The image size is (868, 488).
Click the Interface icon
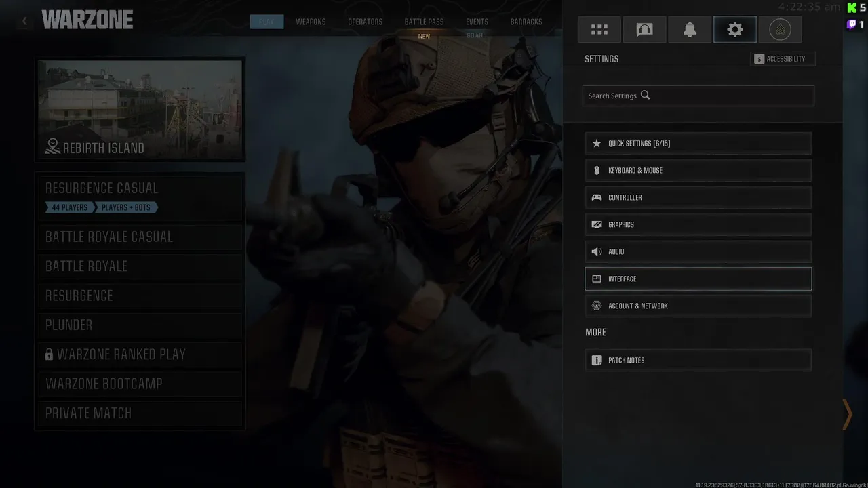tap(597, 279)
